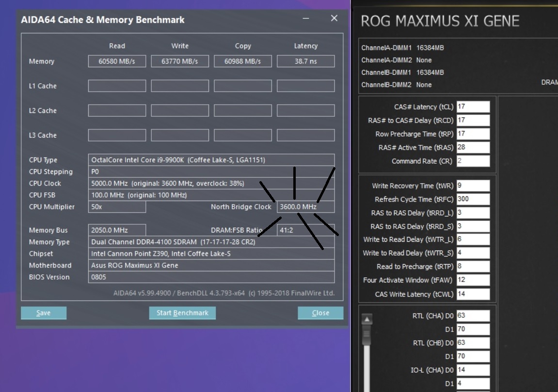The image size is (558, 392).
Task: Select the Row Precharge Time (tRP) field
Action: tap(473, 134)
